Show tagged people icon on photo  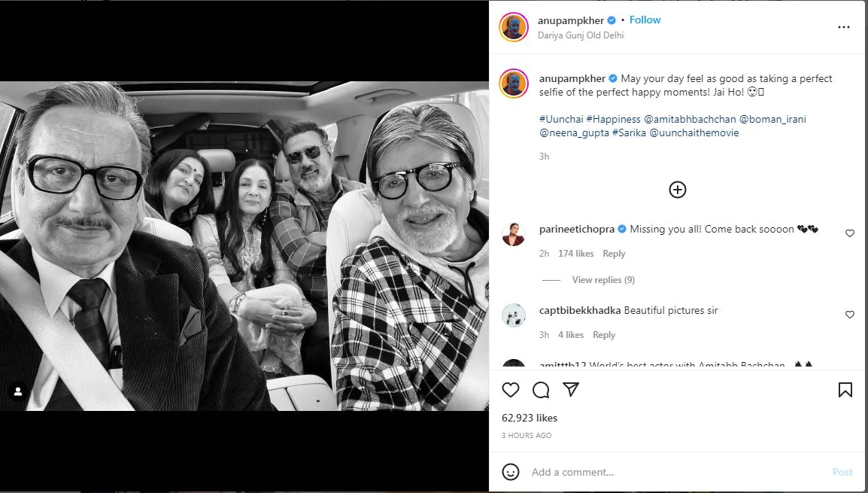click(17, 391)
